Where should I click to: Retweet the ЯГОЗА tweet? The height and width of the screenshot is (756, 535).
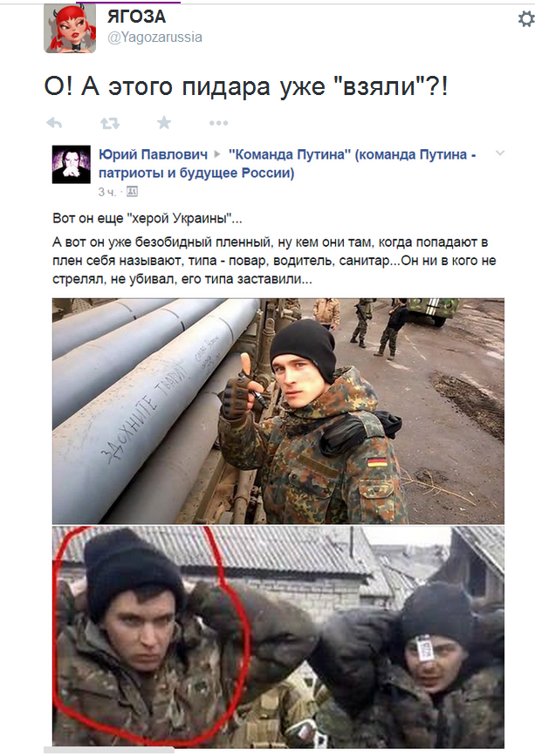[x=110, y=124]
